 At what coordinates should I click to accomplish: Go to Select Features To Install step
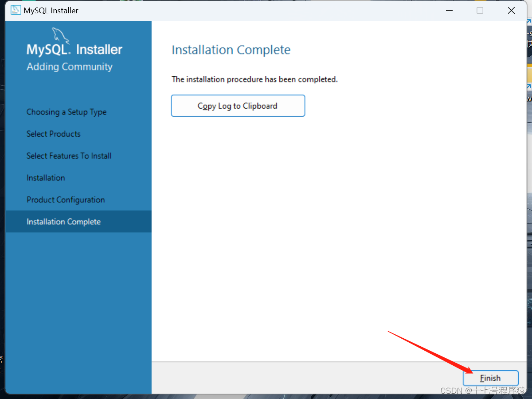[69, 156]
